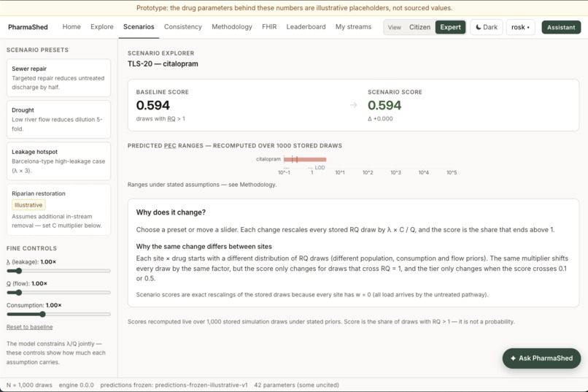Click the FINE CONTROLS heading
The width and height of the screenshot is (588, 392).
tap(31, 248)
